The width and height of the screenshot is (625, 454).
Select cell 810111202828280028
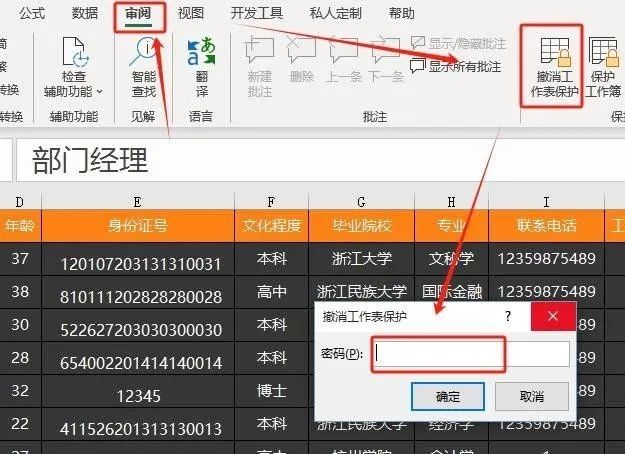pos(138,292)
